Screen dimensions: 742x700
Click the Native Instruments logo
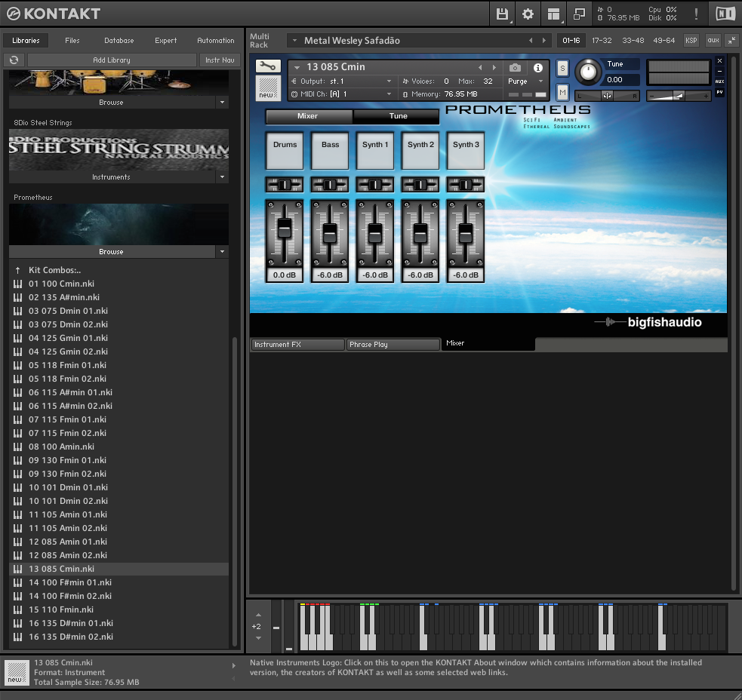[725, 14]
